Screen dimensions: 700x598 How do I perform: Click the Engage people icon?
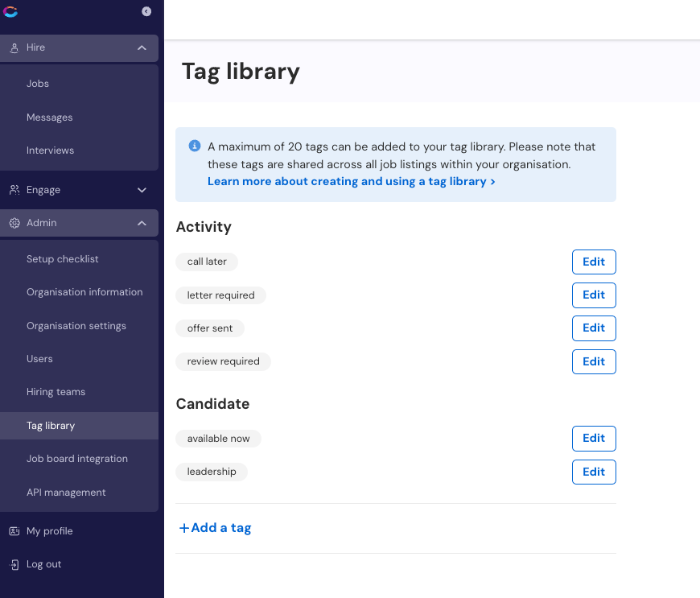[x=14, y=190]
